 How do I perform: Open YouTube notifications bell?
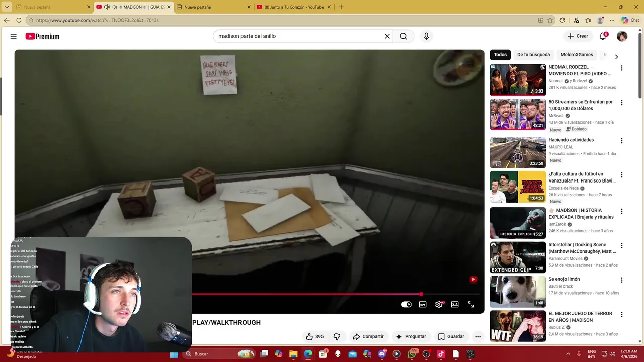click(x=603, y=36)
